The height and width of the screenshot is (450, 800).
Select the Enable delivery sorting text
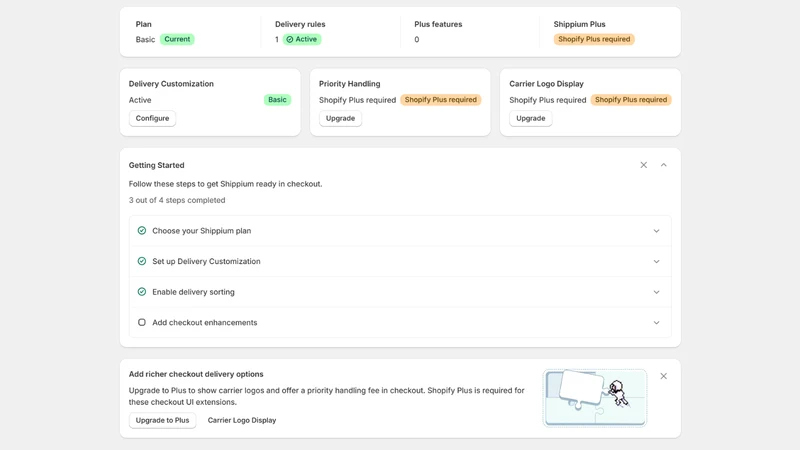(x=193, y=292)
